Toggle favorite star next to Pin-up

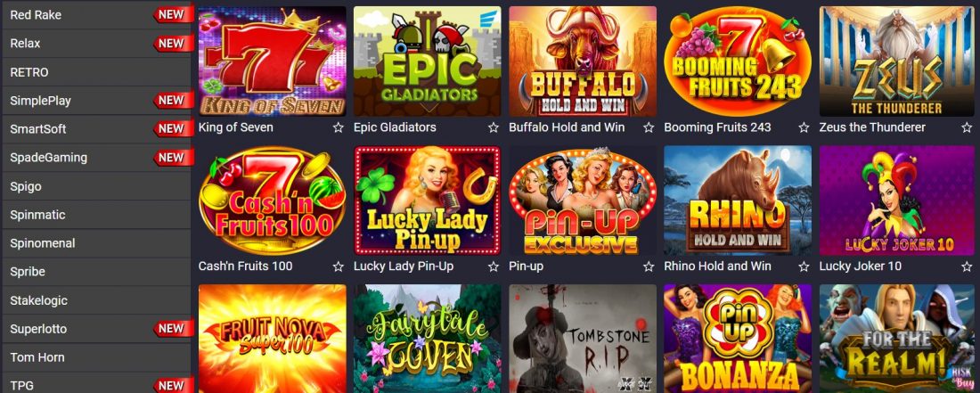click(649, 266)
